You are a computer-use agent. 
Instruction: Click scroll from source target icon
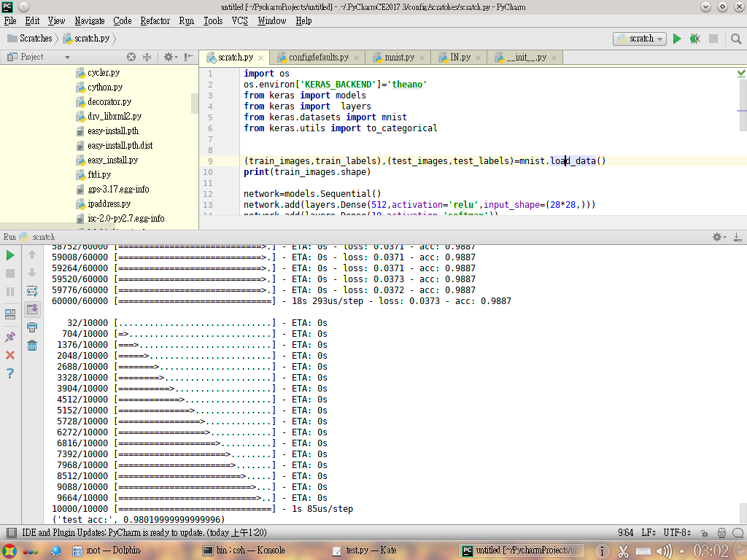(x=131, y=57)
